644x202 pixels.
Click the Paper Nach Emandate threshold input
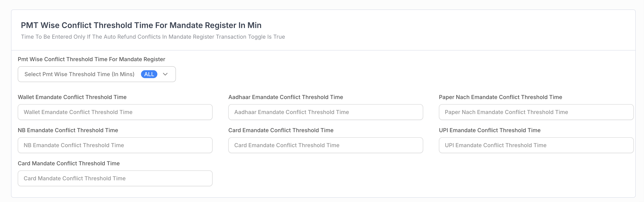pyautogui.click(x=536, y=112)
